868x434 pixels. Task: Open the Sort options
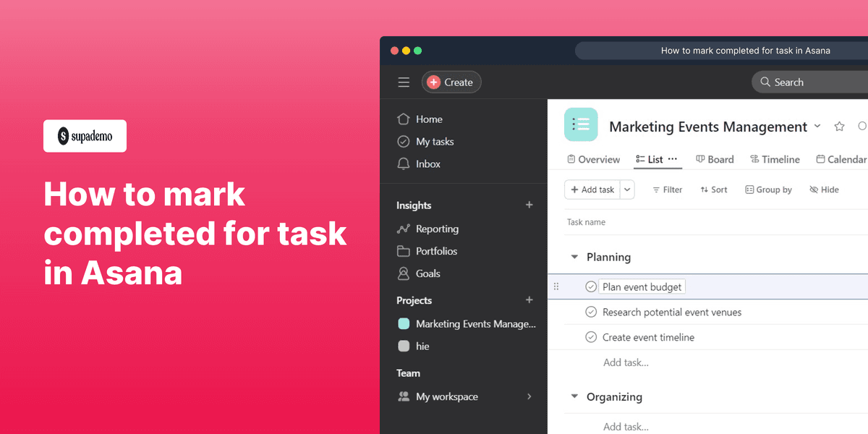click(713, 190)
